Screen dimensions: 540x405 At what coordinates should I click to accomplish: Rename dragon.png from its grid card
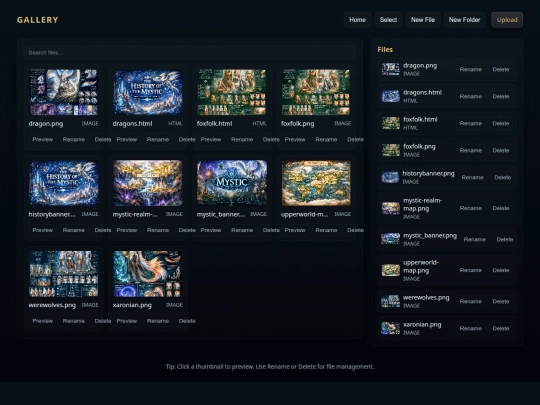[74, 139]
